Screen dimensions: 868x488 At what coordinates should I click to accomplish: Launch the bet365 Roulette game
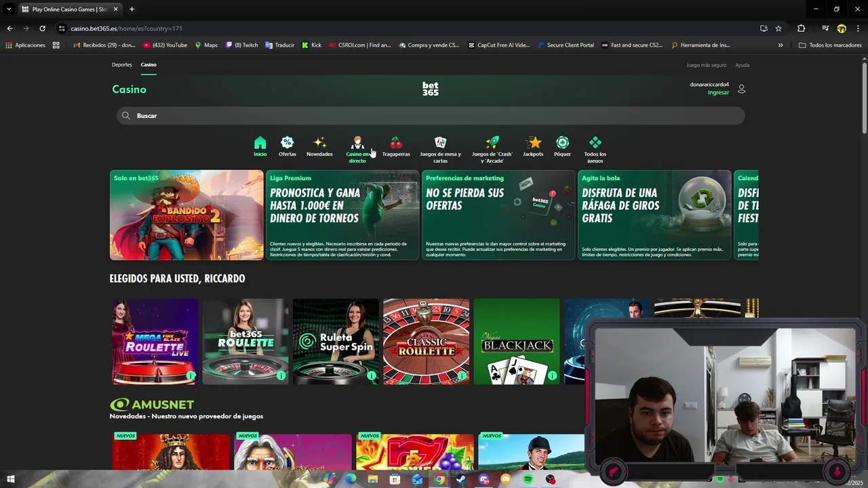[245, 342]
